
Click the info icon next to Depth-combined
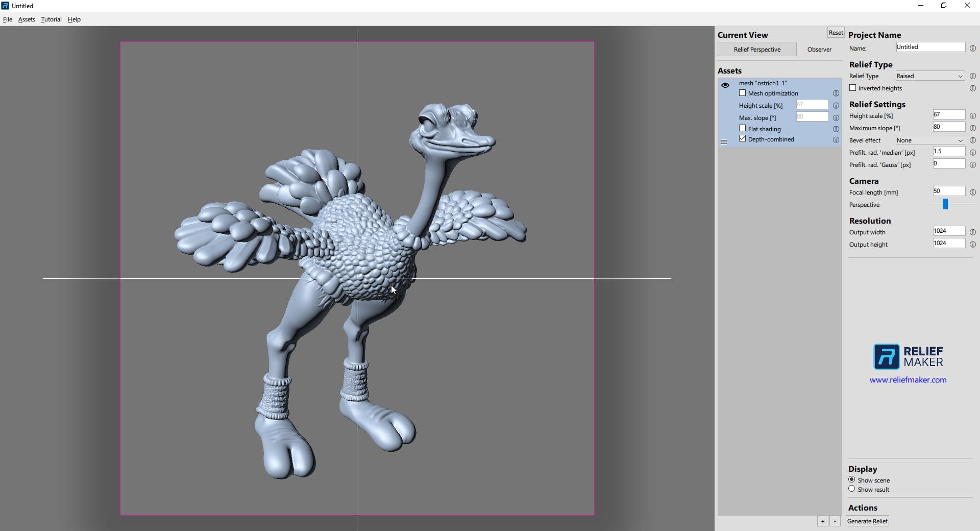pos(836,140)
